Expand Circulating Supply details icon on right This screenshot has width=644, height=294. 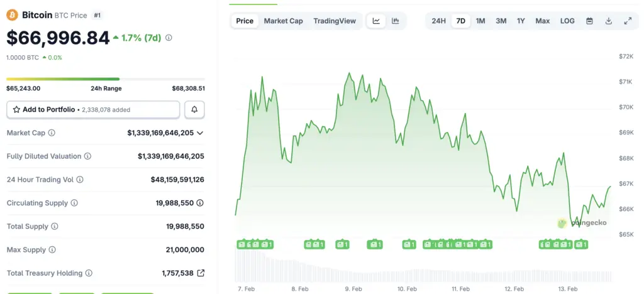coord(200,203)
